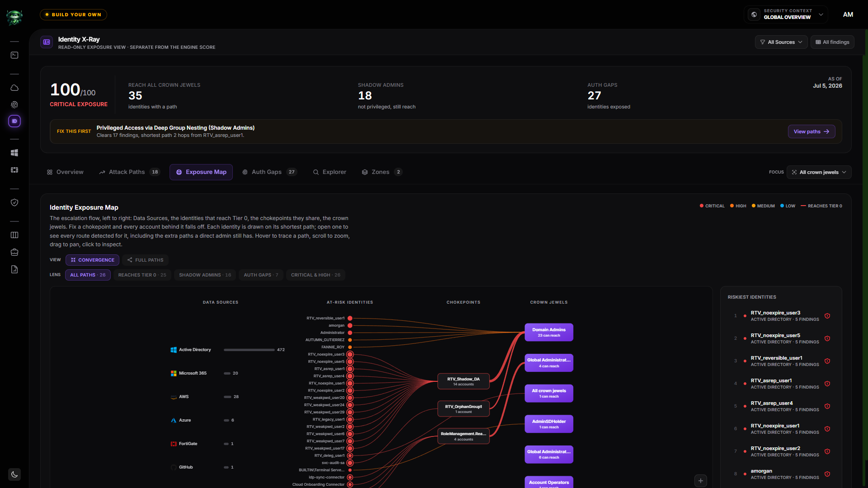Open the terminal icon in the sidebar
868x488 pixels.
pos(14,55)
